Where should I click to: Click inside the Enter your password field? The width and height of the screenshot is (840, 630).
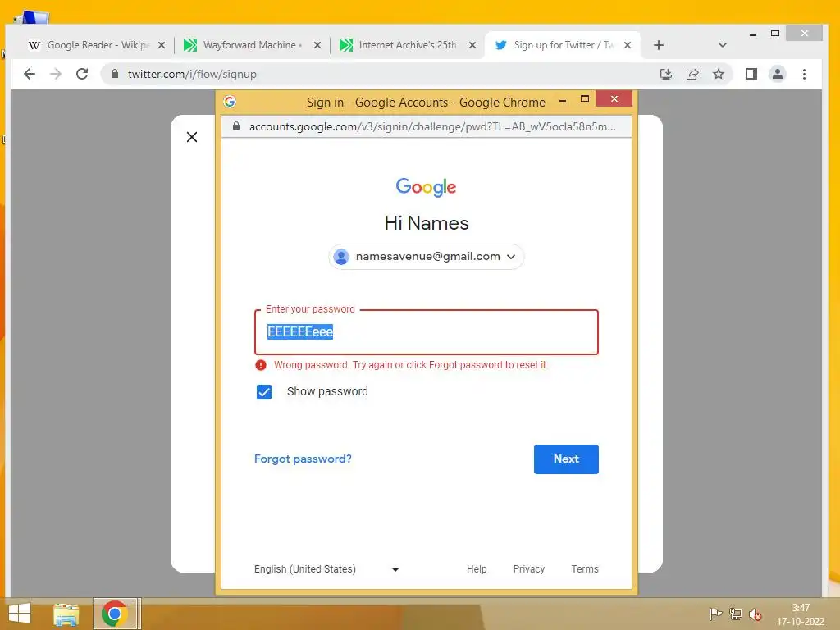[427, 332]
